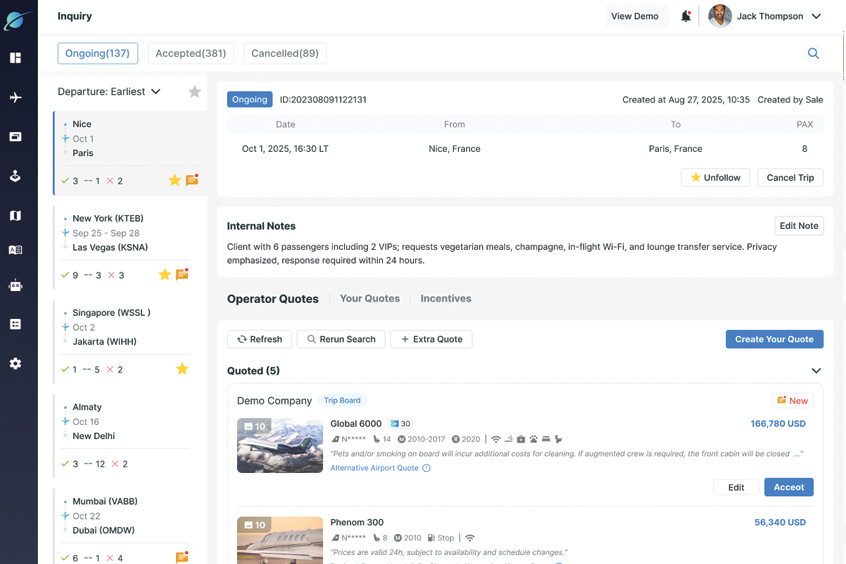
Task: Open the dashboard grid icon in sidebar
Action: 15,58
